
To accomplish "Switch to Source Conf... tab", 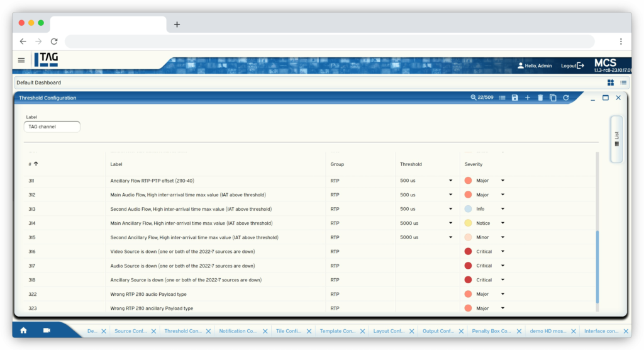I will pyautogui.click(x=130, y=331).
